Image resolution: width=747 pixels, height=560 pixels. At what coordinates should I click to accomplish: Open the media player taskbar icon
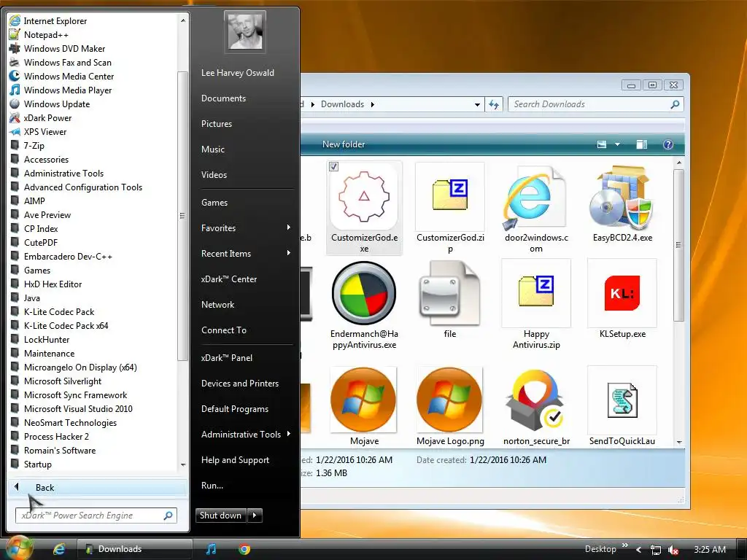tap(210, 549)
